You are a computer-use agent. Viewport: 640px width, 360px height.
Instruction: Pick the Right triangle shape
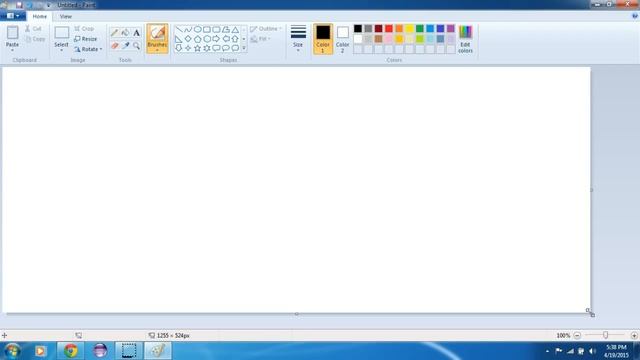pyautogui.click(x=179, y=39)
